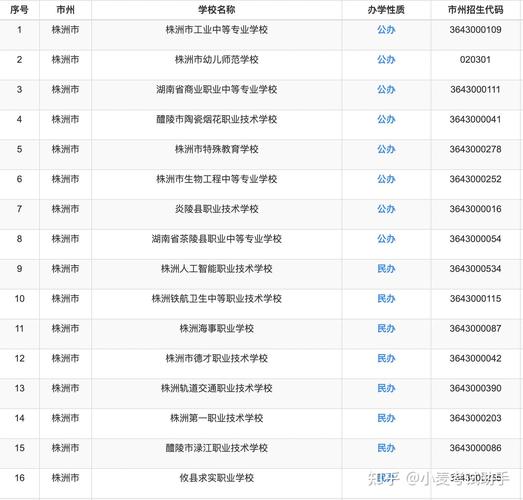Open the 民办 link for 醴陵市渌江职业技术学校
The image size is (523, 500).
386,448
